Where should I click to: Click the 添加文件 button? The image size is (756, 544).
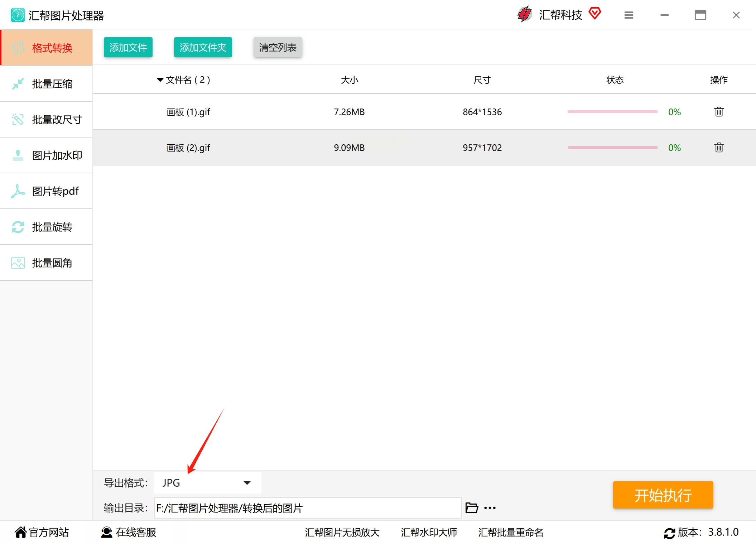click(128, 47)
